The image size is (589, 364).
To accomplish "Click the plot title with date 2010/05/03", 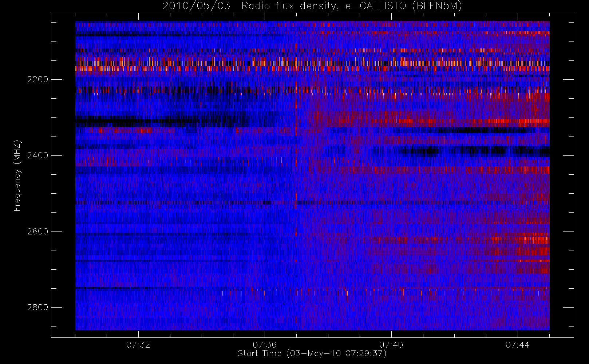I will (312, 6).
